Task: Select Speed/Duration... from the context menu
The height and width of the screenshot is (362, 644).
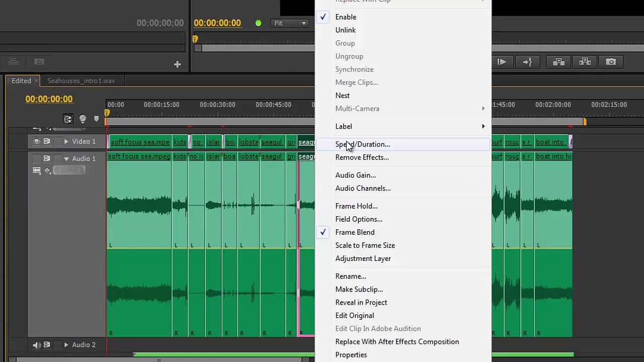Action: click(x=403, y=144)
